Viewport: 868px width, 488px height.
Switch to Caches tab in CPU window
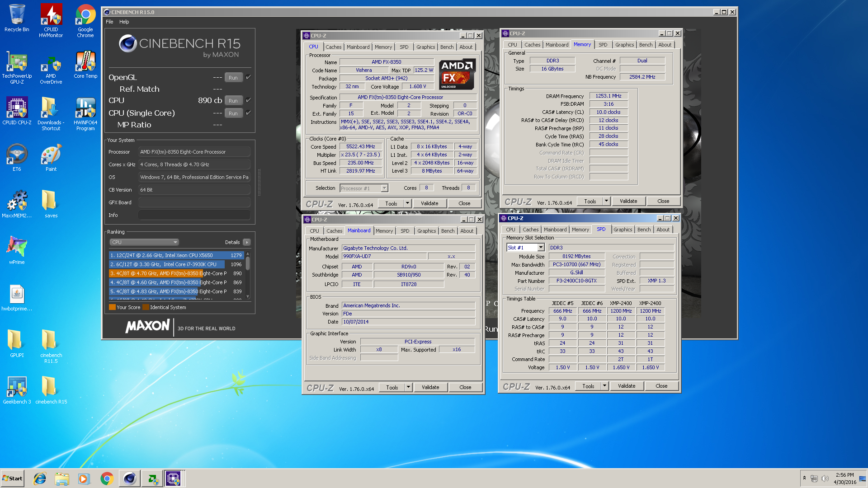pyautogui.click(x=334, y=47)
